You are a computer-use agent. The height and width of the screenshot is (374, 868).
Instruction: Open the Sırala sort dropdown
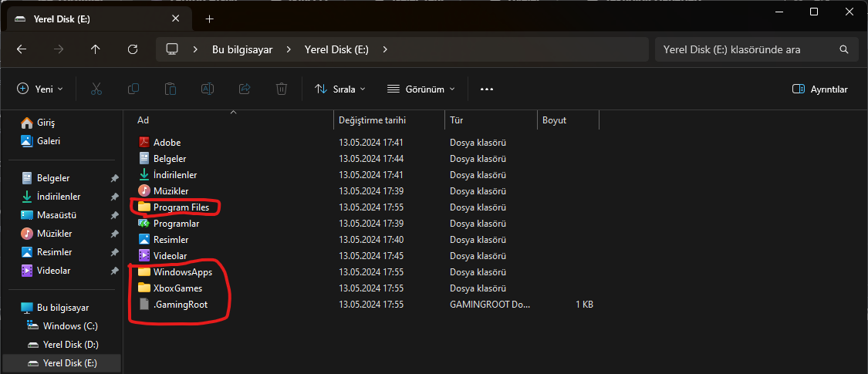point(340,89)
